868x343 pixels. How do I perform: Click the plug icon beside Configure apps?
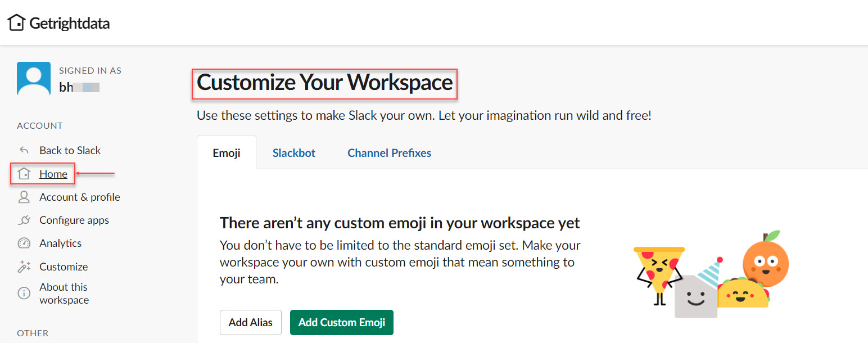click(24, 220)
